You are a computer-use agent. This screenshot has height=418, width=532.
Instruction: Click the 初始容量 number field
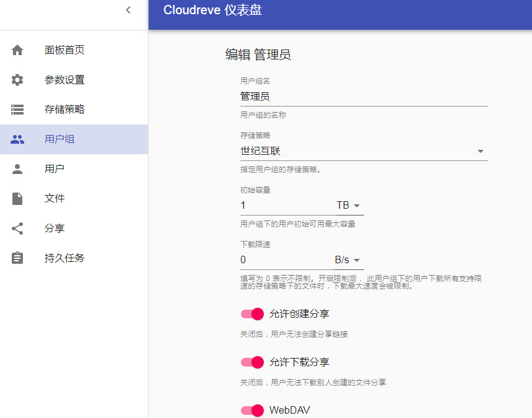[288, 206]
